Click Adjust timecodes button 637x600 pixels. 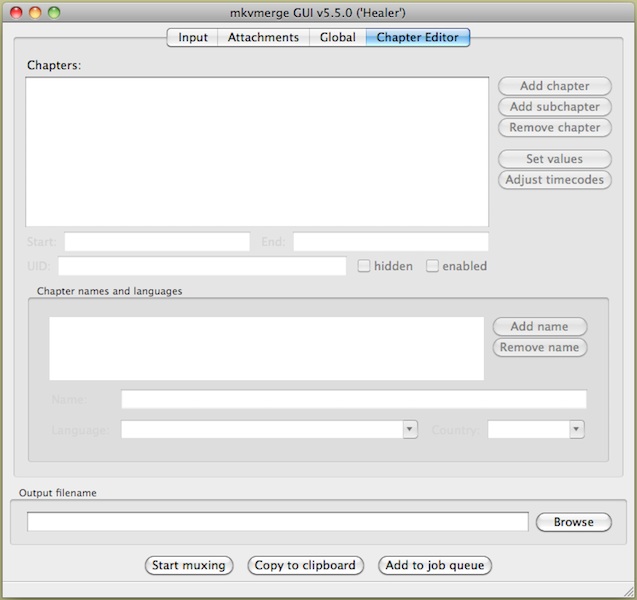(x=554, y=180)
